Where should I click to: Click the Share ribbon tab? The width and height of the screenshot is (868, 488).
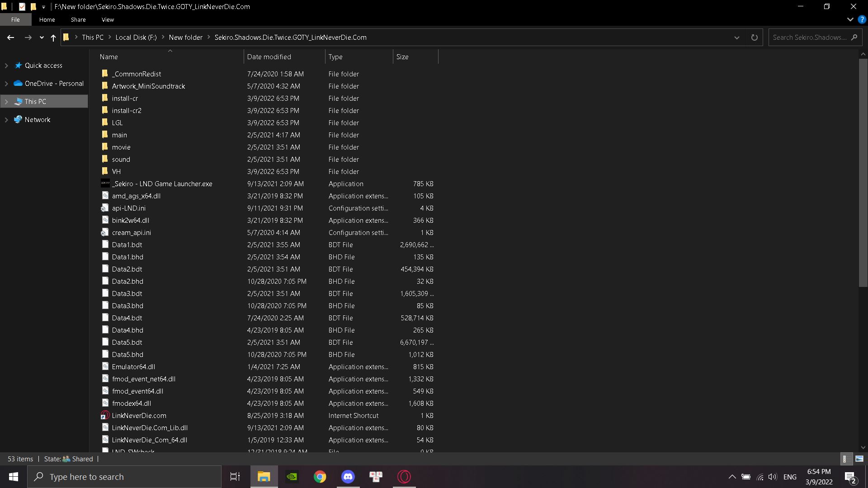tap(78, 20)
